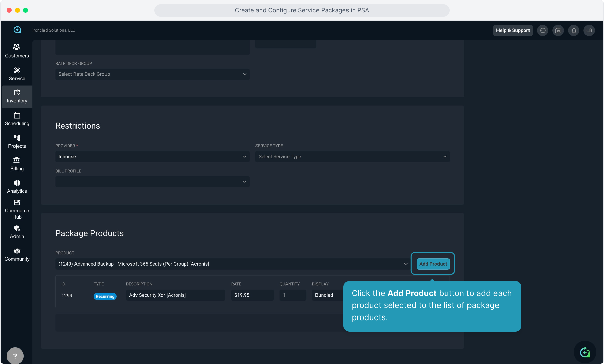Image resolution: width=604 pixels, height=364 pixels.
Task: Open the LB user profile avatar
Action: tap(589, 30)
